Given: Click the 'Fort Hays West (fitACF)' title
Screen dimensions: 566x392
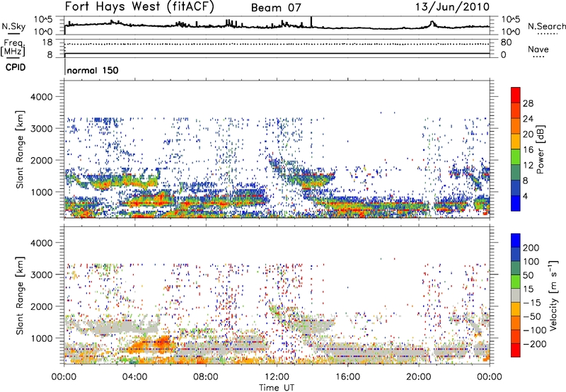Looking at the screenshot, I should 139,6.
